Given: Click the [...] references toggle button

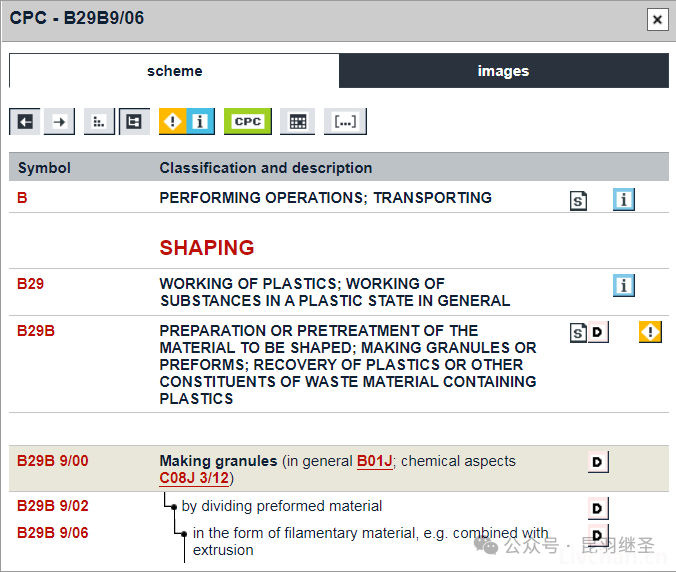Looking at the screenshot, I should point(345,122).
